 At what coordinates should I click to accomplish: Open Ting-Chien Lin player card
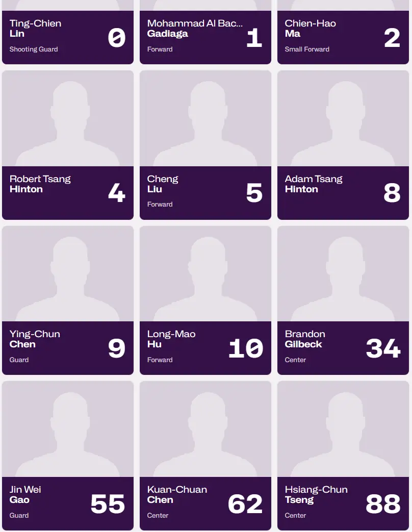click(68, 32)
